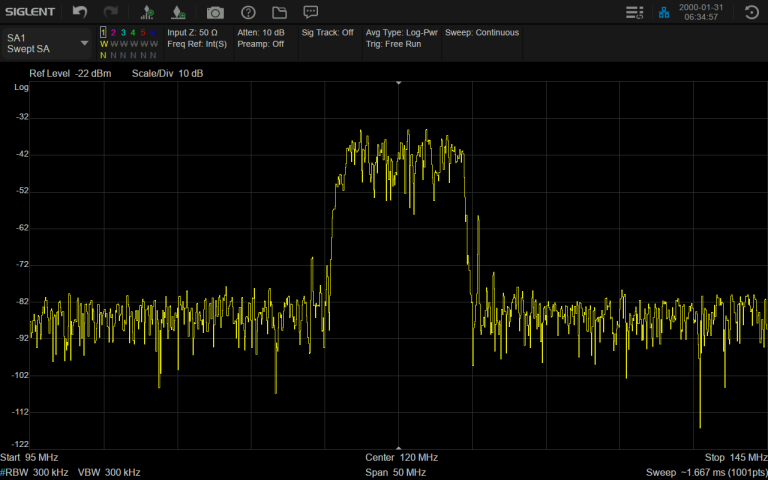Open the Atten and Preamp settings
The height and width of the screenshot is (480, 768).
click(x=262, y=38)
